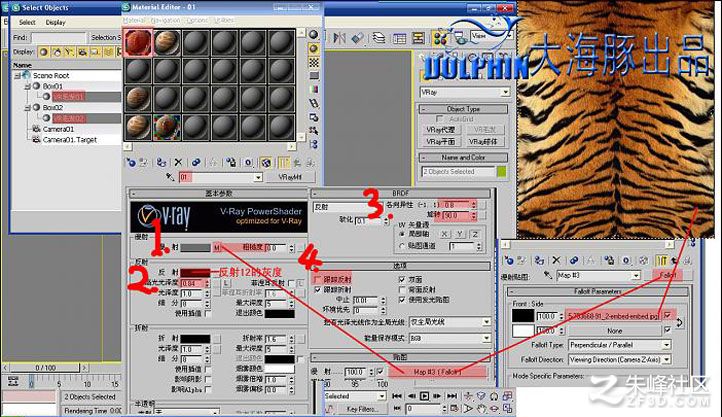Click Key Filters... button
This screenshot has width=722, height=417.
pos(362,409)
